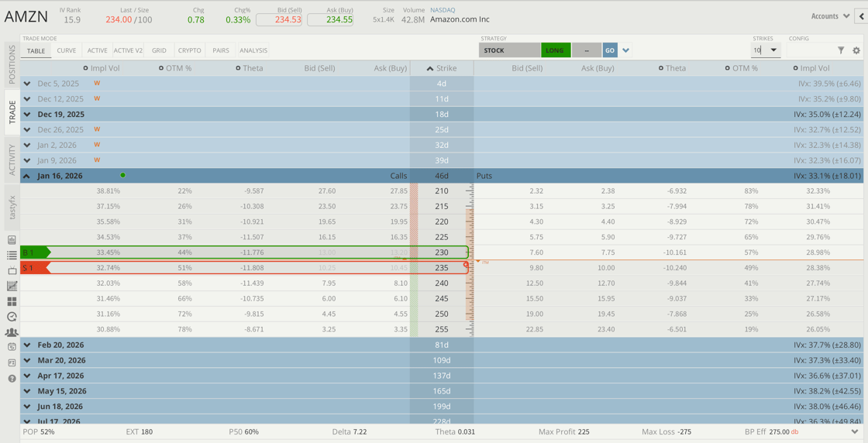Click the B 1 buy order tag at 230
Screen dimensions: 868x443
pyautogui.click(x=36, y=252)
